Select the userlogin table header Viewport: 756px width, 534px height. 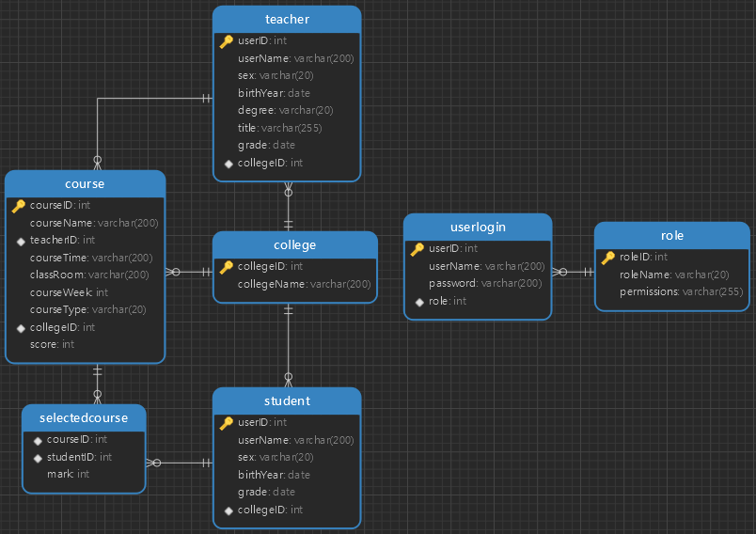[x=478, y=227]
